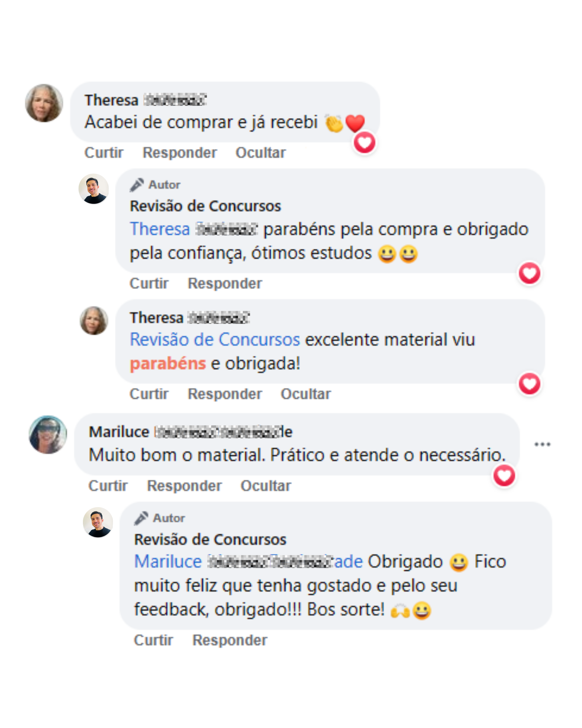Screen dimensions: 582x728
Task: Click Ocultar under 'Acabei de comprar' comment
Action: [x=260, y=153]
